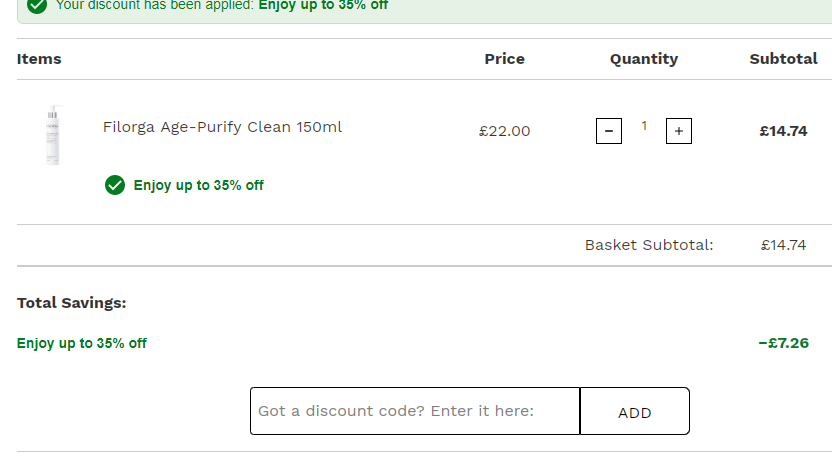
Task: Click the Subtotal column header
Action: click(783, 59)
